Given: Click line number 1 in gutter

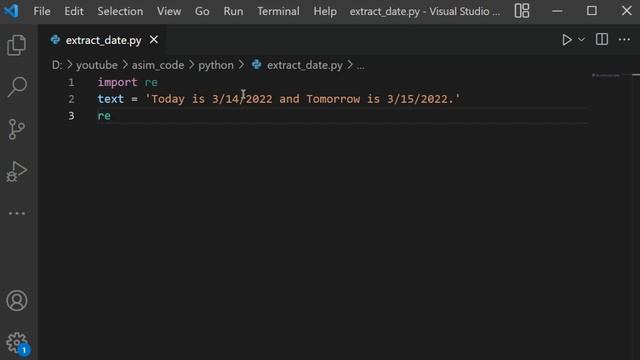Looking at the screenshot, I should [x=71, y=82].
